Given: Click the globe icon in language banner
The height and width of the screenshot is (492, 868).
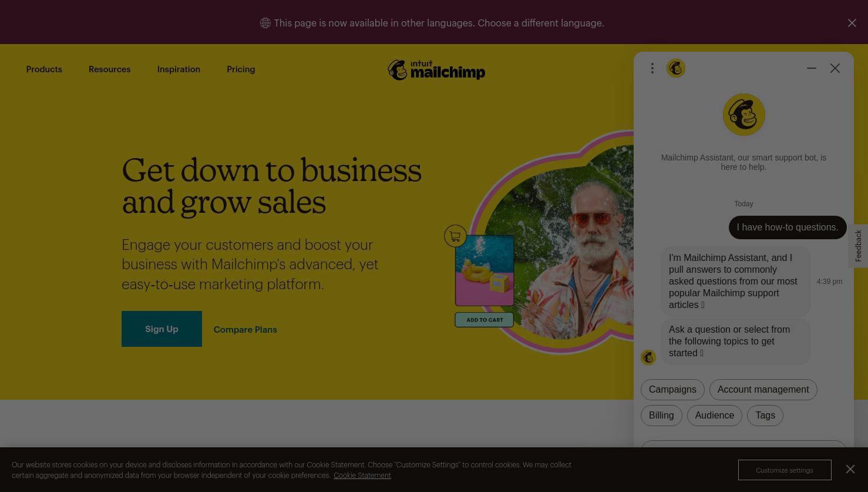Looking at the screenshot, I should click(265, 23).
